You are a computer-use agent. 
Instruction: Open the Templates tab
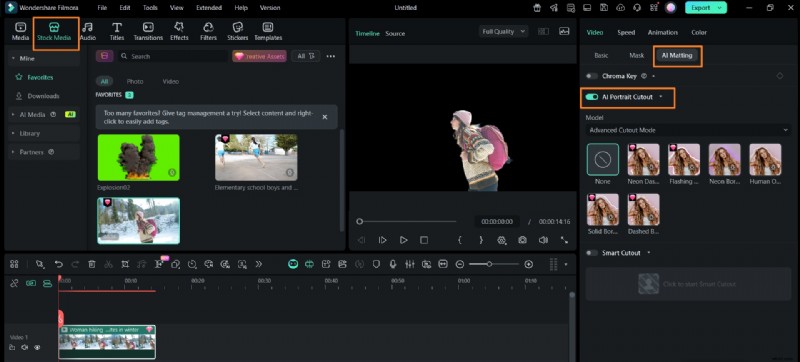(268, 32)
